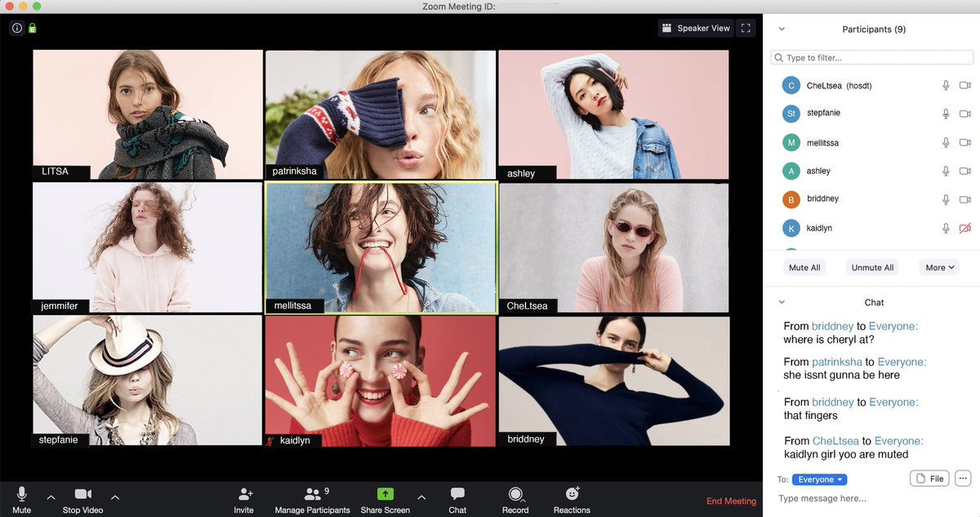Switch to Speaker View
The height and width of the screenshot is (517, 980).
[696, 28]
